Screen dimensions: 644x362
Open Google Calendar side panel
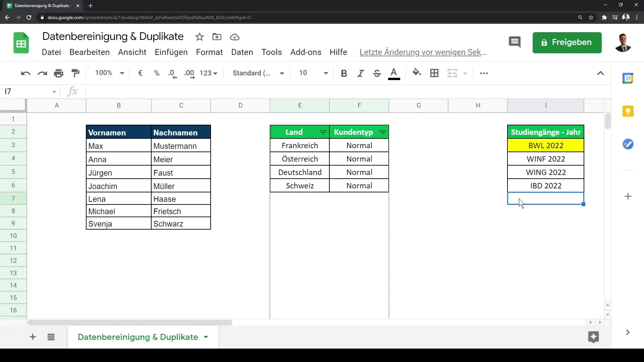click(628, 78)
